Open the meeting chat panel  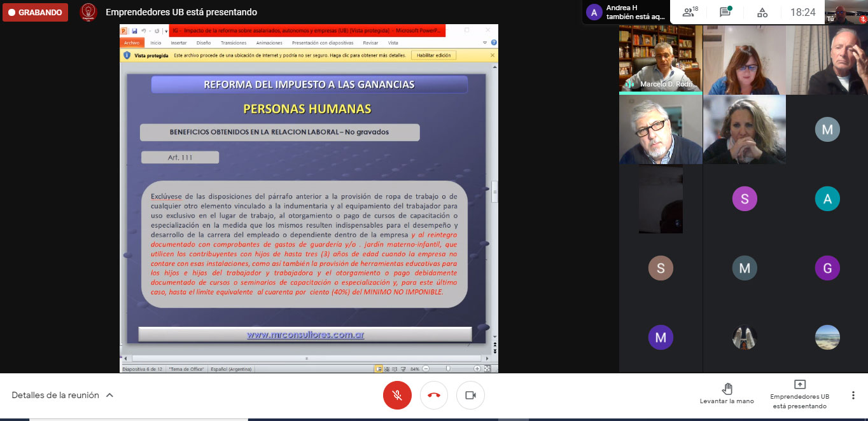point(725,12)
